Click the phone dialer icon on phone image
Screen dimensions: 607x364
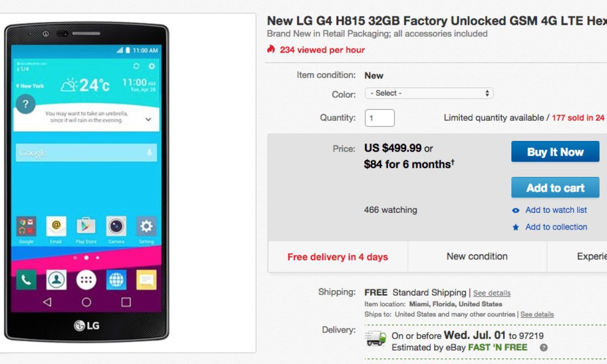[26, 280]
